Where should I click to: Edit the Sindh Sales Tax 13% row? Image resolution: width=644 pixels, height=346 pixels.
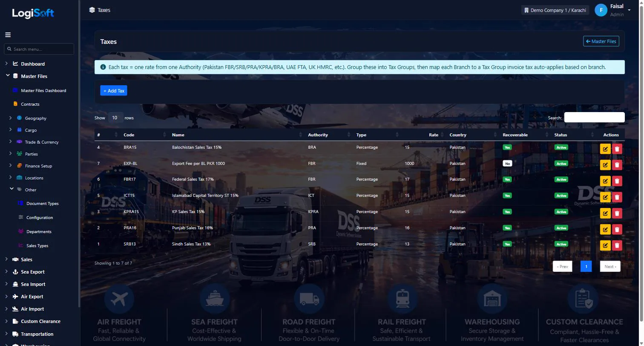pyautogui.click(x=605, y=245)
